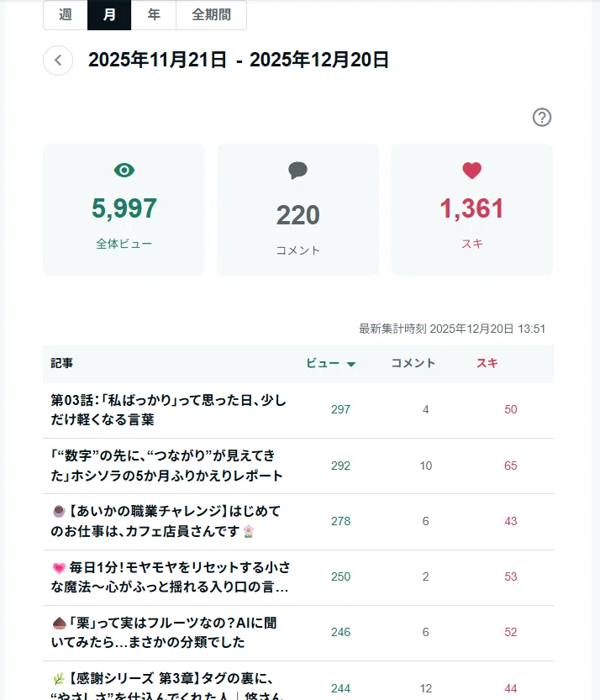Screen dimensions: 600x700
Task: Open the あいかの職業チャレンジ article
Action: click(x=166, y=521)
